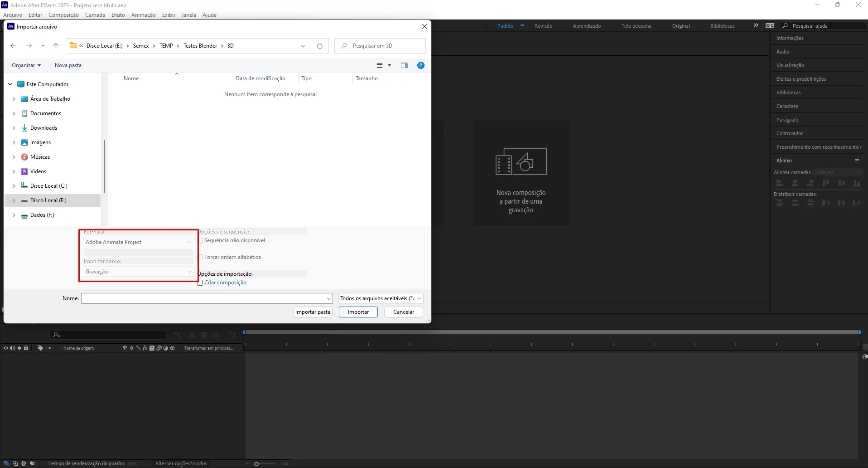Screen dimensions: 868x468
Task: Click Alternar opções/modos button
Action: [181, 463]
